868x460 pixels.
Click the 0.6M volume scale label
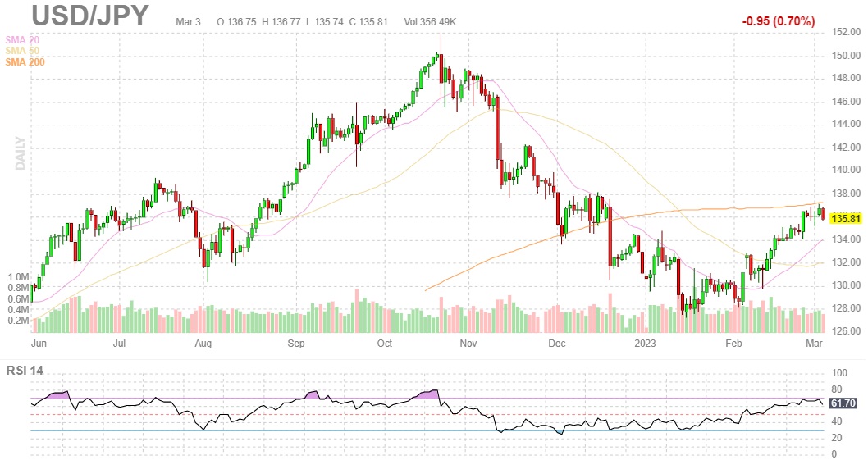(x=18, y=299)
